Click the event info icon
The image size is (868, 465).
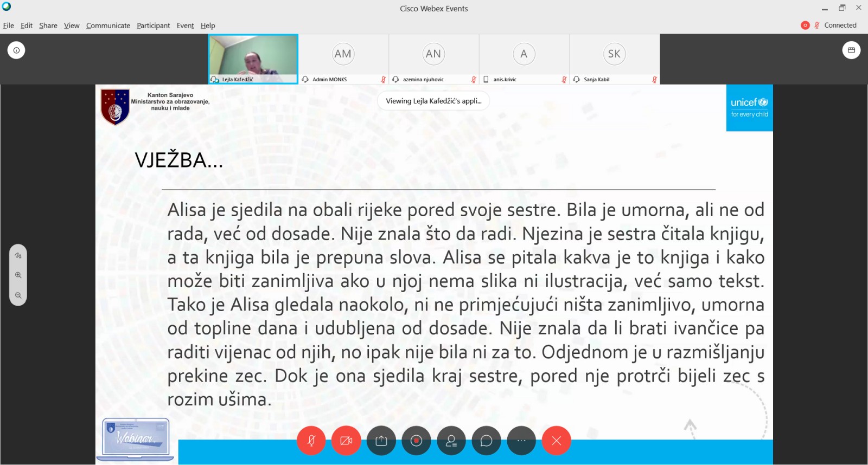[x=16, y=50]
